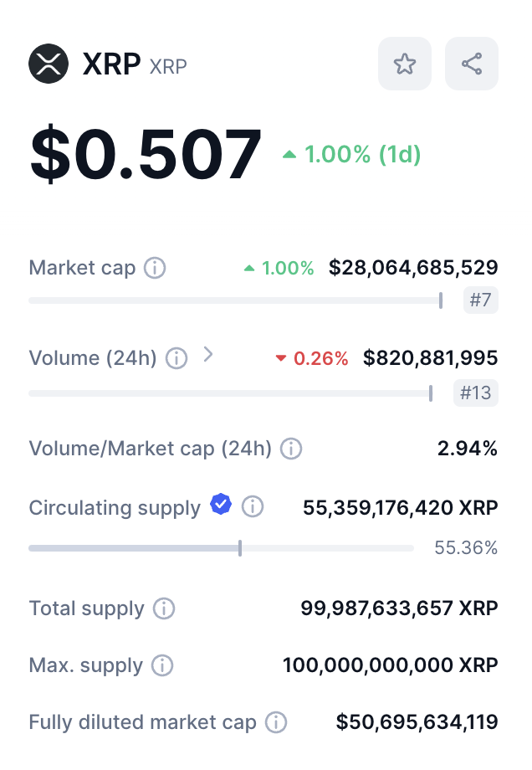The width and height of the screenshot is (532, 770).
Task: Click the Volume rank progress bar
Action: click(231, 393)
